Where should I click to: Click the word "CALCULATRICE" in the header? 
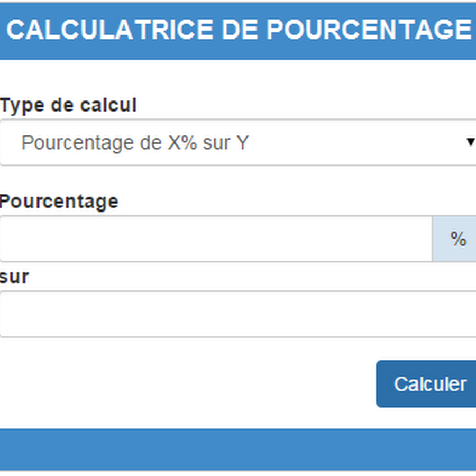(110, 31)
